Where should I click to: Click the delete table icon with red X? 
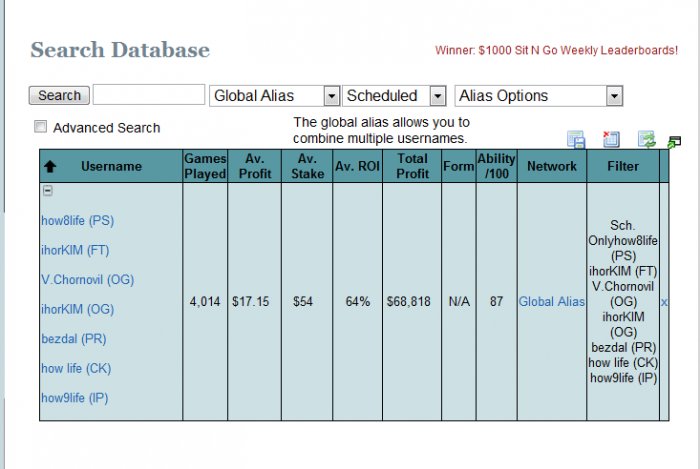click(611, 140)
